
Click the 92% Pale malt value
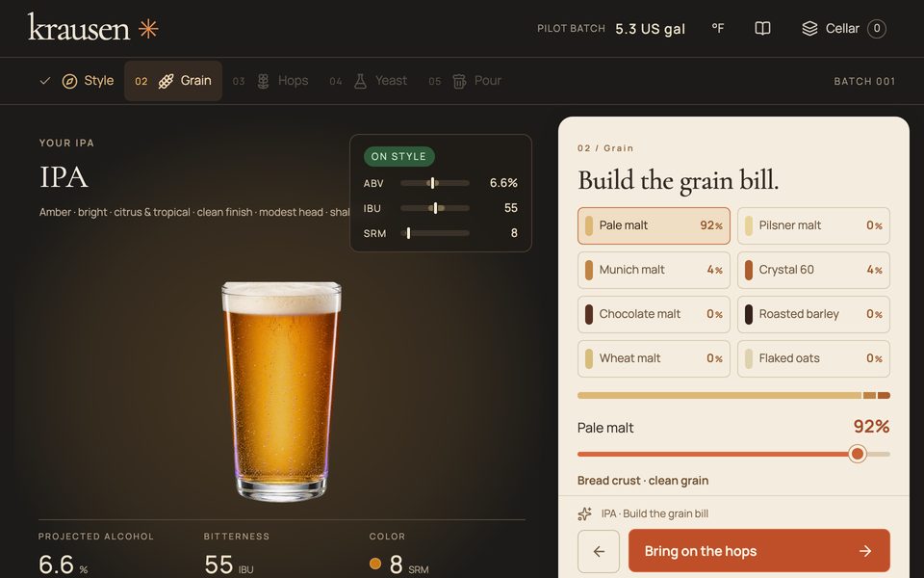tap(872, 427)
